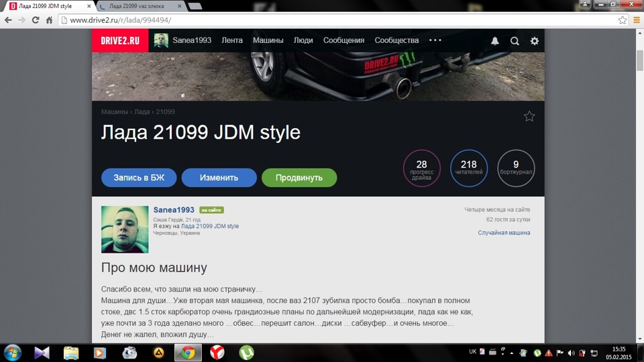Open site search magnifier icon
The image size is (644, 362).
515,41
